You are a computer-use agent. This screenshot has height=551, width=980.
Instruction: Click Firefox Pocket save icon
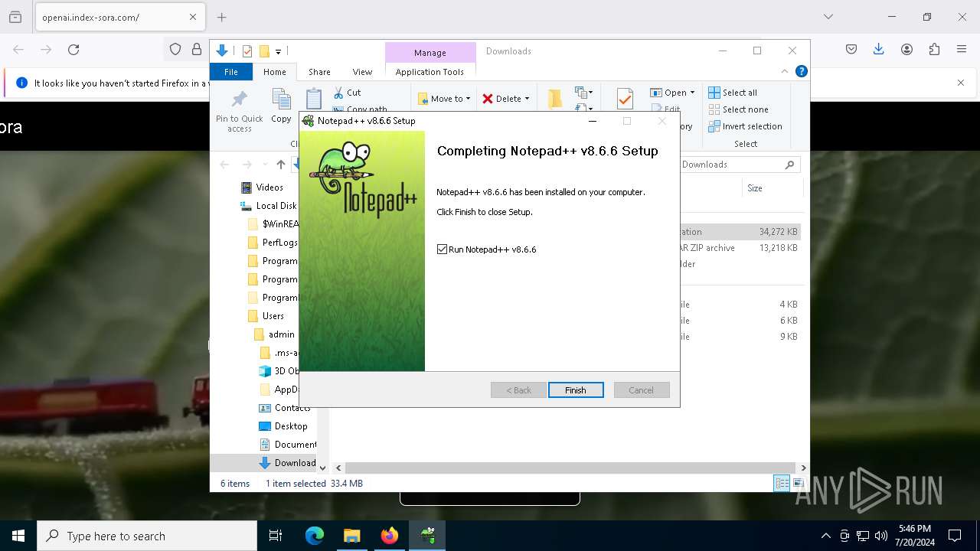(x=851, y=50)
